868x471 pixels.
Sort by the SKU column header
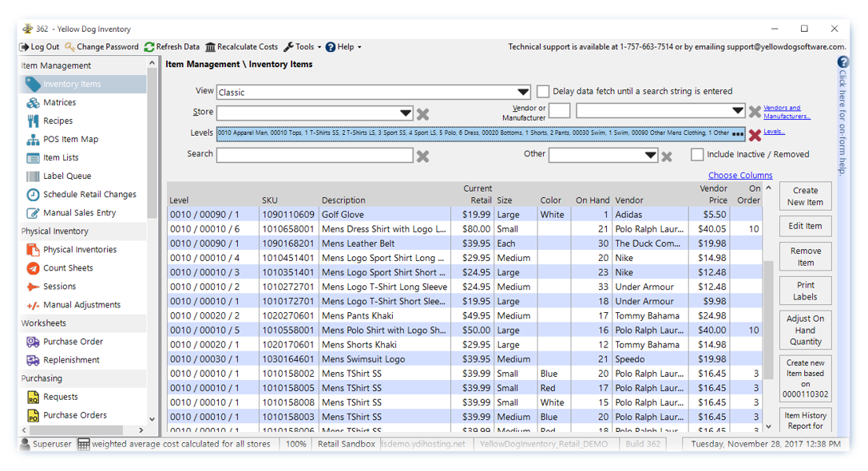coord(270,200)
